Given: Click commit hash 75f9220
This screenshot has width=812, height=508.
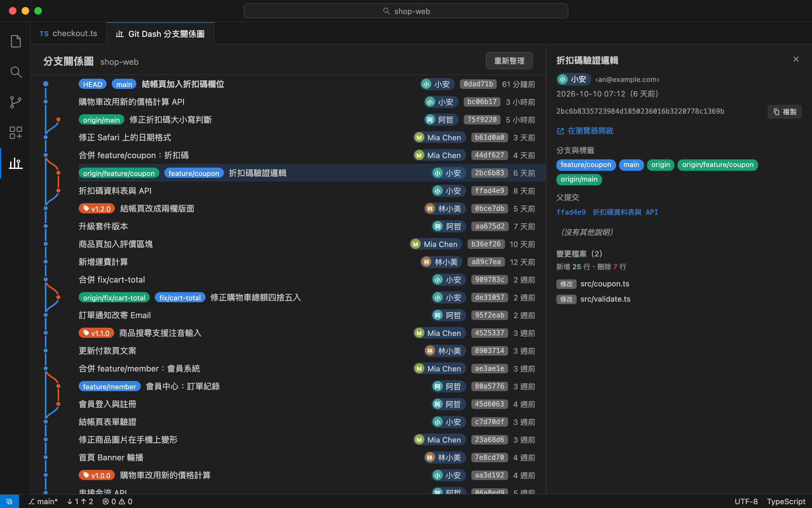Looking at the screenshot, I should (x=482, y=120).
